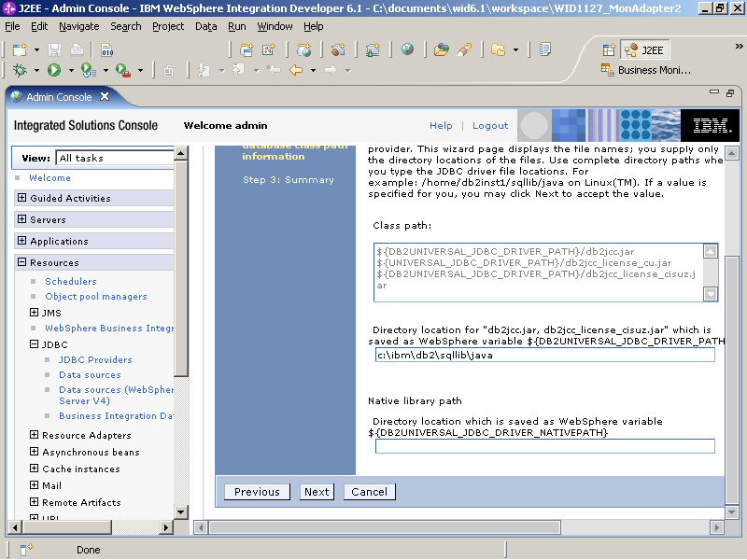Click the web browser globe toolbar icon

[407, 49]
